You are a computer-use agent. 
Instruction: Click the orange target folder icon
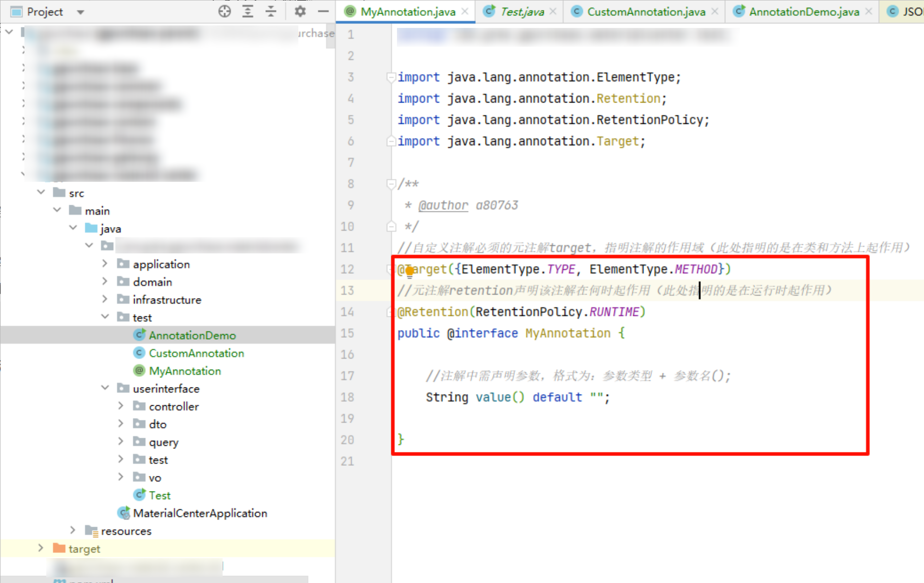click(x=59, y=548)
